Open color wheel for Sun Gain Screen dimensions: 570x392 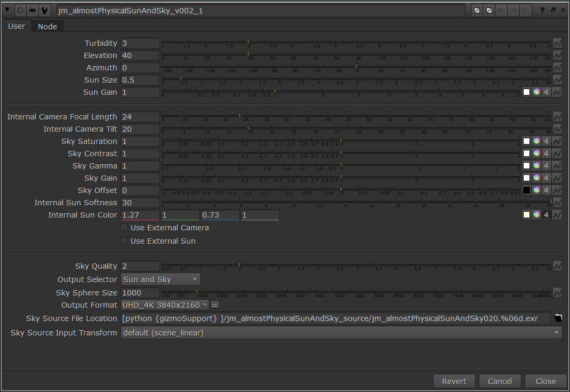click(536, 92)
